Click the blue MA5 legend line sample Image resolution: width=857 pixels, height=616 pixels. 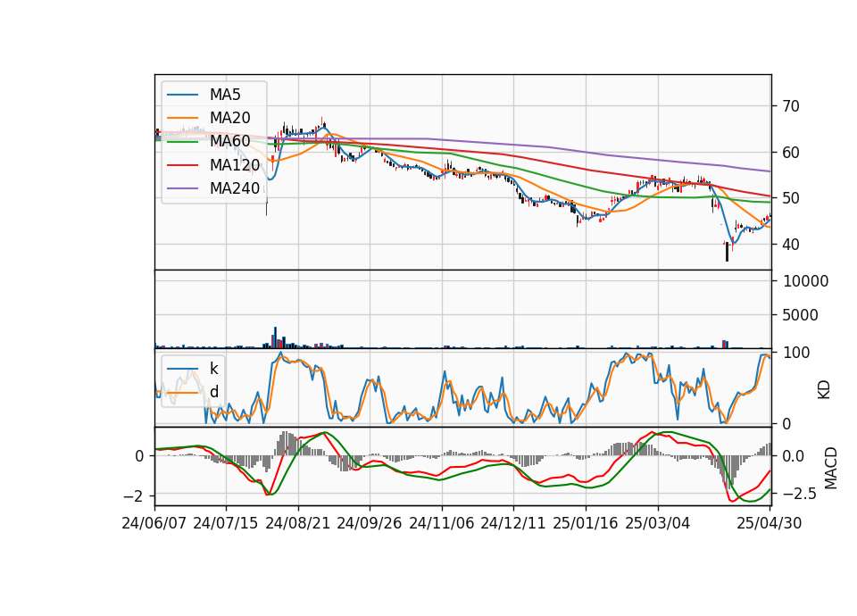pos(182,95)
